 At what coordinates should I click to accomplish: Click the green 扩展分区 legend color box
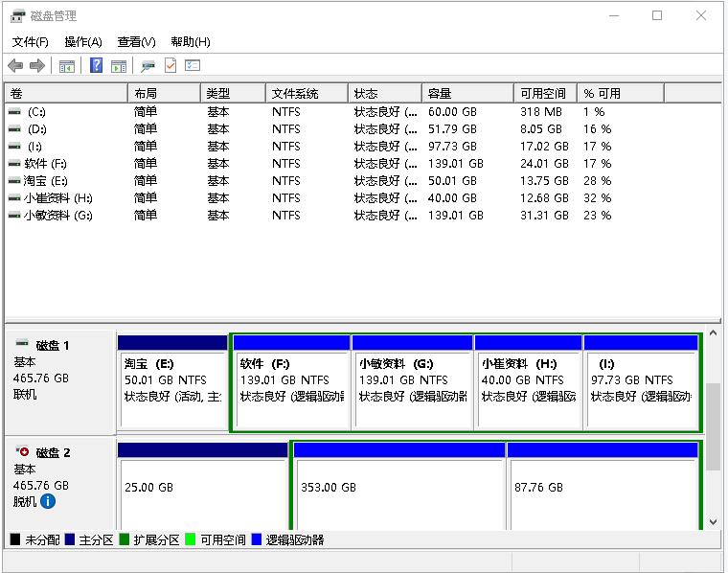click(x=125, y=540)
